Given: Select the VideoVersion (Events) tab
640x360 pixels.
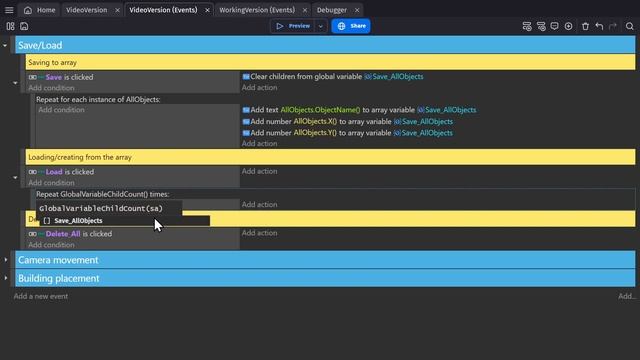Looking at the screenshot, I should 163,10.
